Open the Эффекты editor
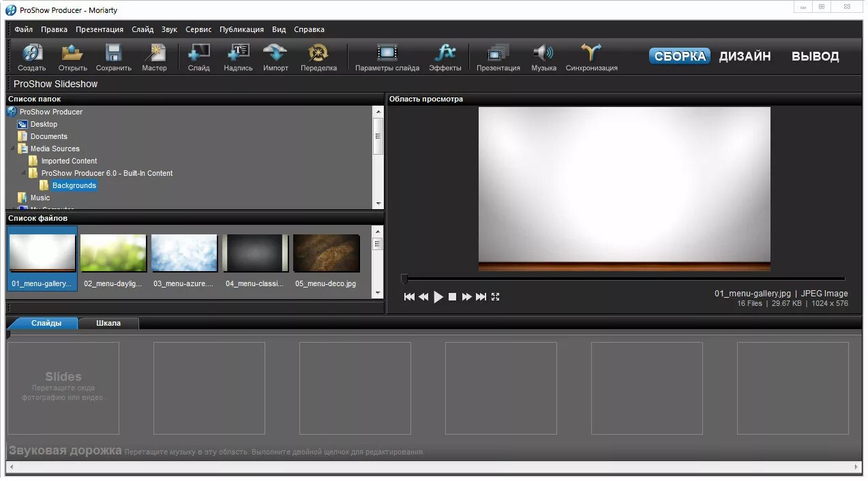This screenshot has width=868, height=481. (x=445, y=53)
